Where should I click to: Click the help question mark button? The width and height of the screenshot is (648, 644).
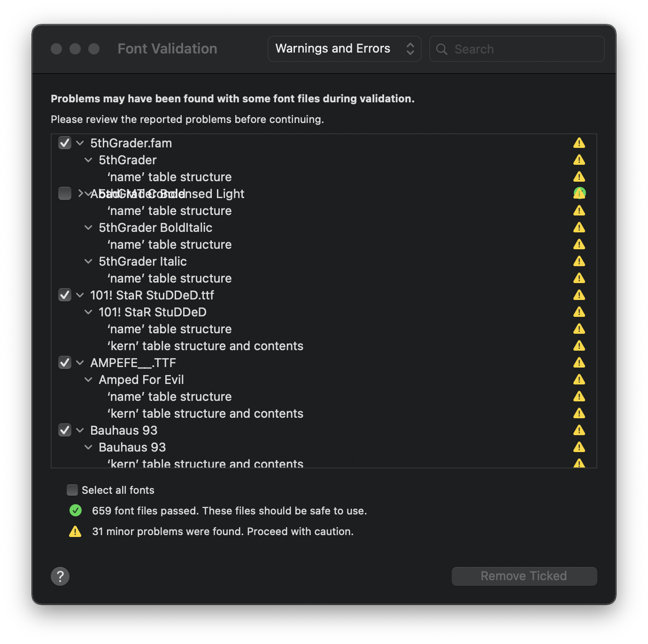[x=60, y=576]
